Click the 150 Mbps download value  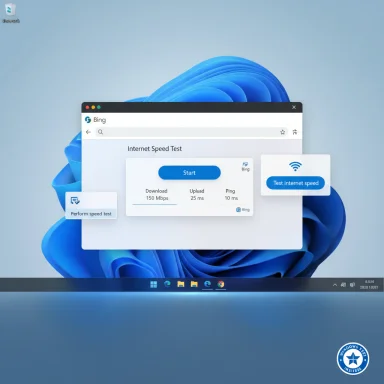pos(157,198)
